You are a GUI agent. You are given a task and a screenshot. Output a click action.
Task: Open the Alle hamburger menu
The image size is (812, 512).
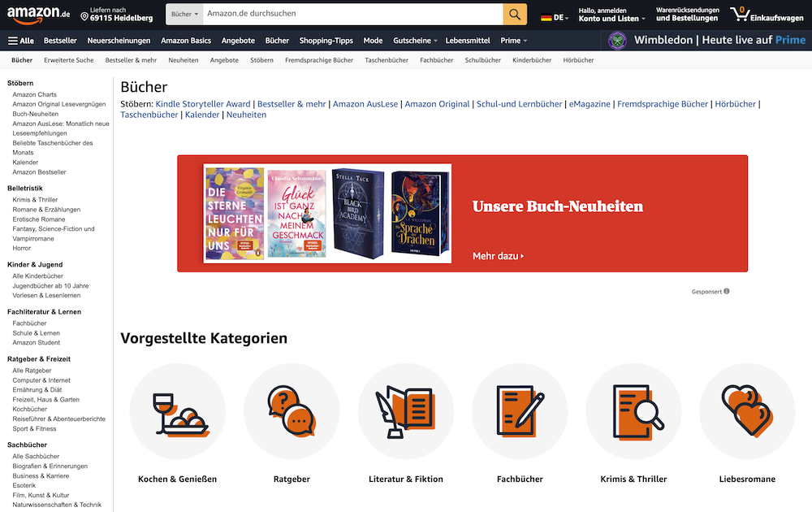coord(21,41)
